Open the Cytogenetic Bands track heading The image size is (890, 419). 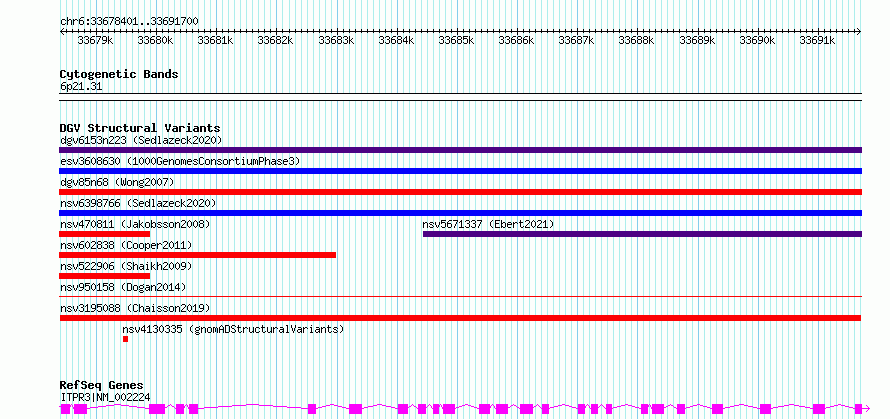pos(119,74)
